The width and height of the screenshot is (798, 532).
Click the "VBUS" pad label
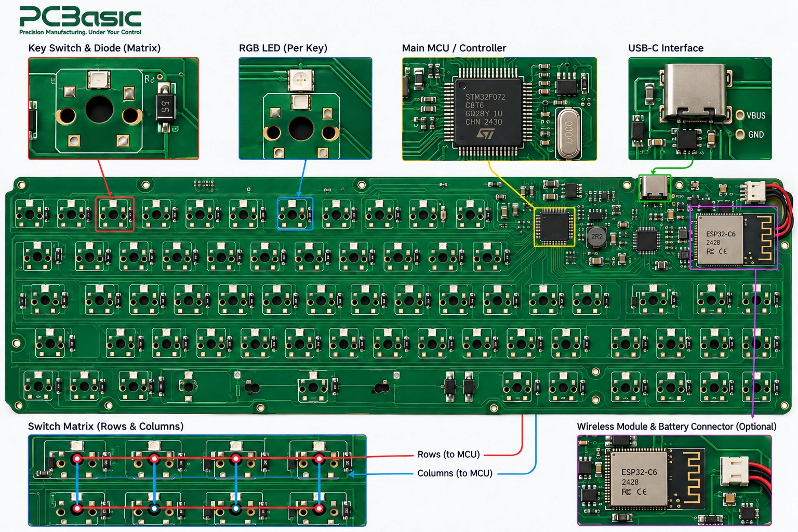click(756, 115)
